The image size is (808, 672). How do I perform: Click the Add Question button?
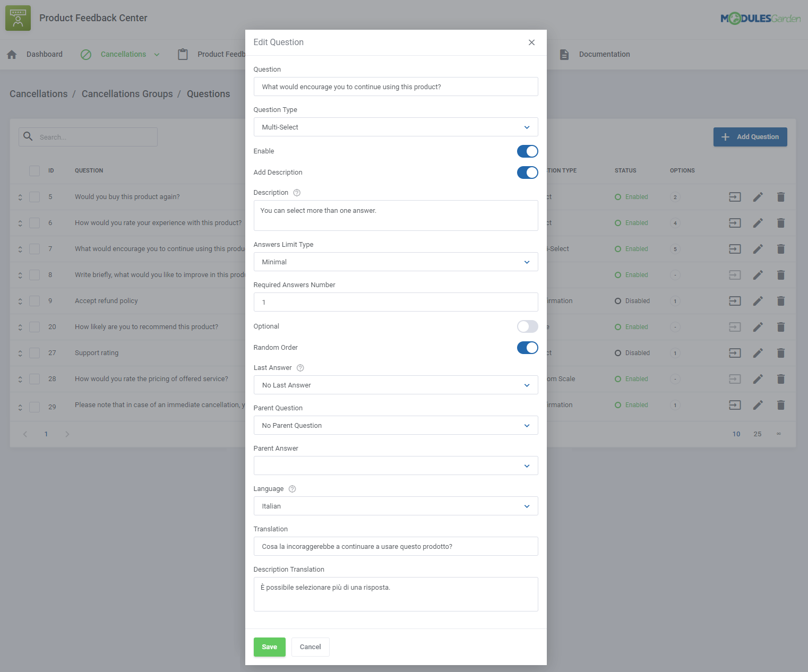click(750, 136)
